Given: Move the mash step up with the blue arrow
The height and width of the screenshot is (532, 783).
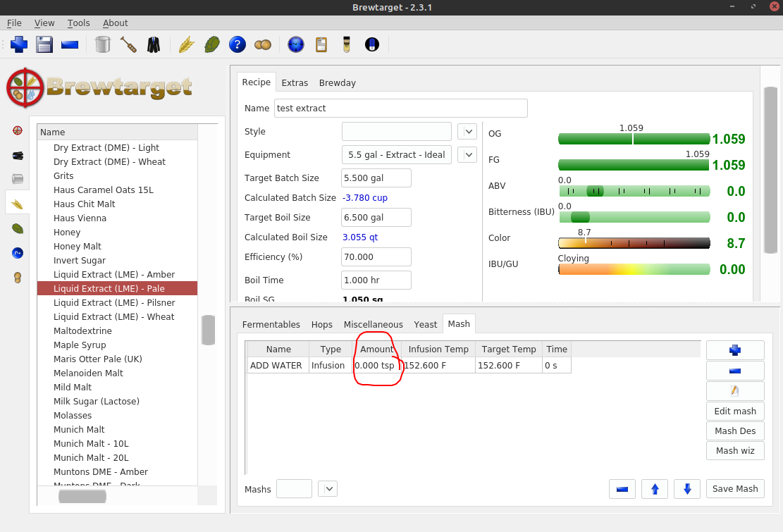Looking at the screenshot, I should tap(655, 489).
